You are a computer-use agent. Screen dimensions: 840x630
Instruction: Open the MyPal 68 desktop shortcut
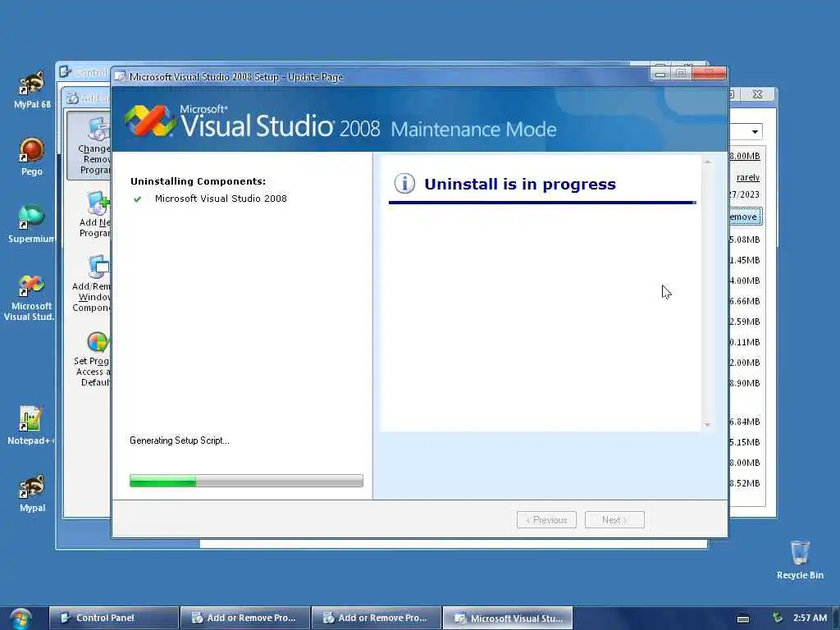point(32,89)
